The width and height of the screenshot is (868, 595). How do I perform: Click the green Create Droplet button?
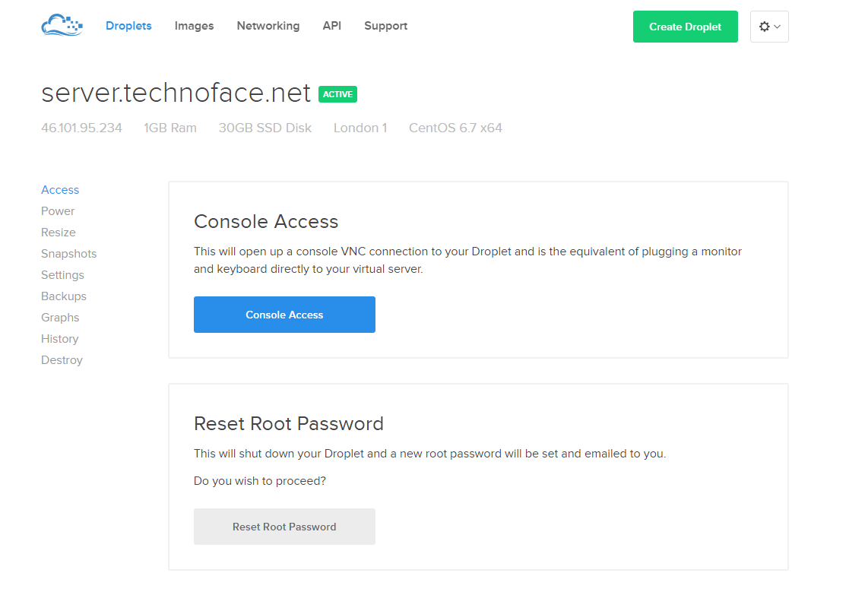tap(686, 27)
